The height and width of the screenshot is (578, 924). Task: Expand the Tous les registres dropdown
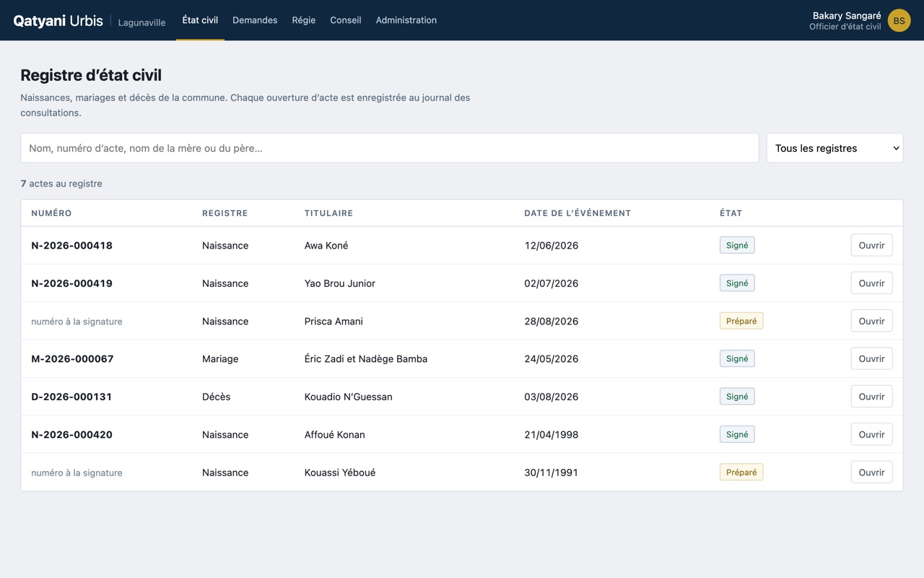(x=834, y=148)
